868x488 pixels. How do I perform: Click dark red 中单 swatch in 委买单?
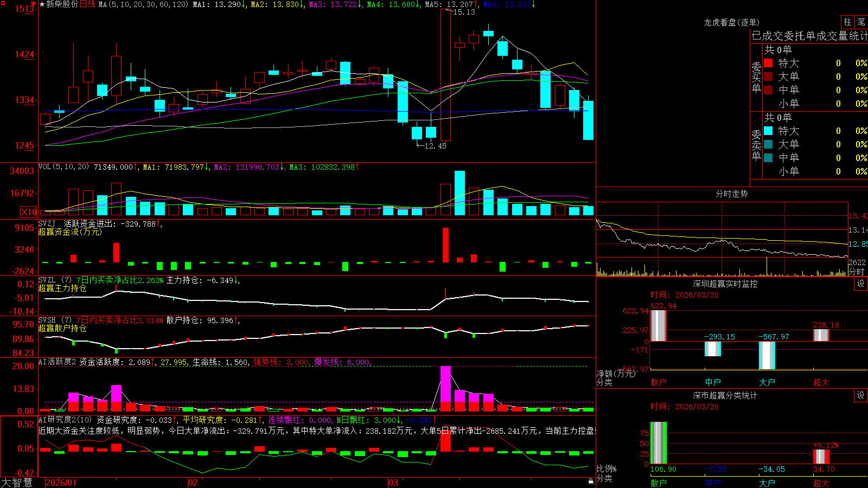coord(768,90)
